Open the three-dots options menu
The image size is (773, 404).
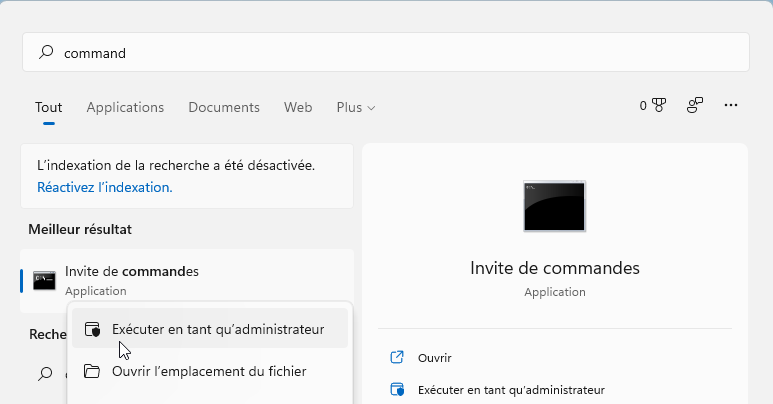731,105
